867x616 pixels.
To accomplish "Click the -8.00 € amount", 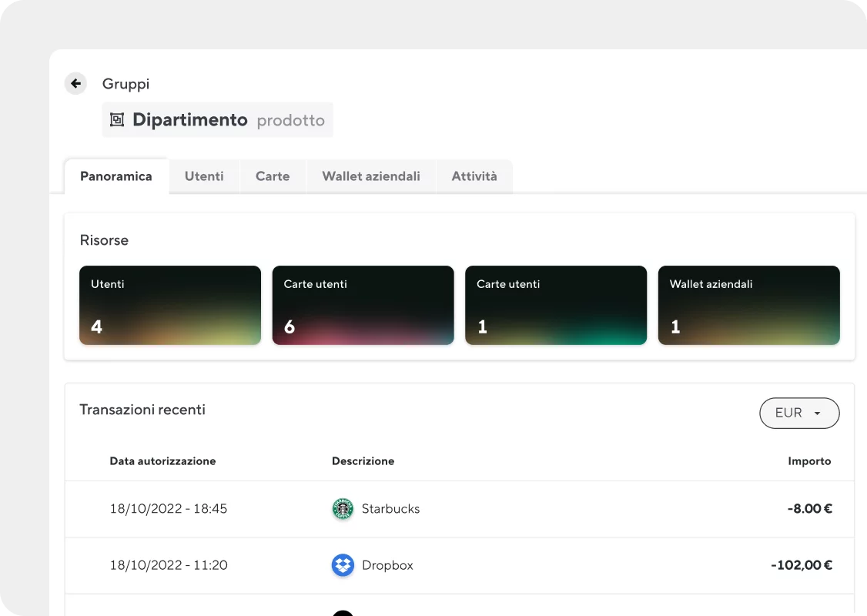I will 810,509.
